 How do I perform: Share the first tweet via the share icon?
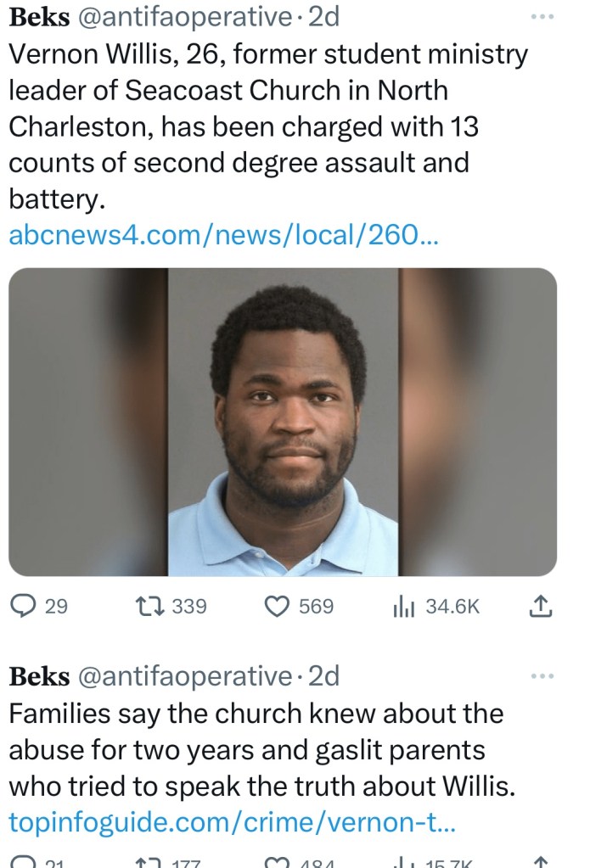(x=541, y=607)
